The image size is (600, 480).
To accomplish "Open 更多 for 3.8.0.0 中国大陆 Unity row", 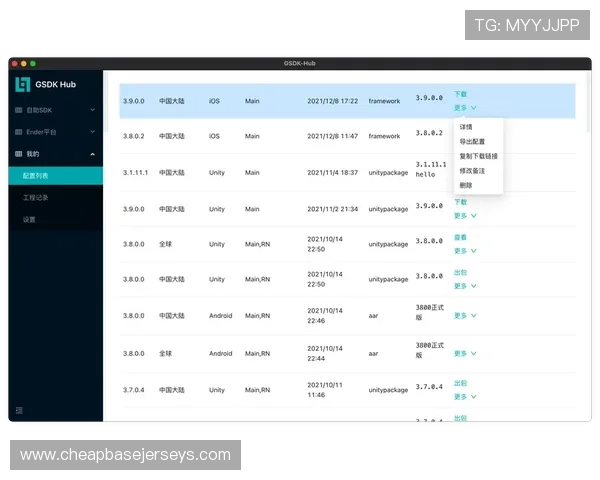I will 465,286.
